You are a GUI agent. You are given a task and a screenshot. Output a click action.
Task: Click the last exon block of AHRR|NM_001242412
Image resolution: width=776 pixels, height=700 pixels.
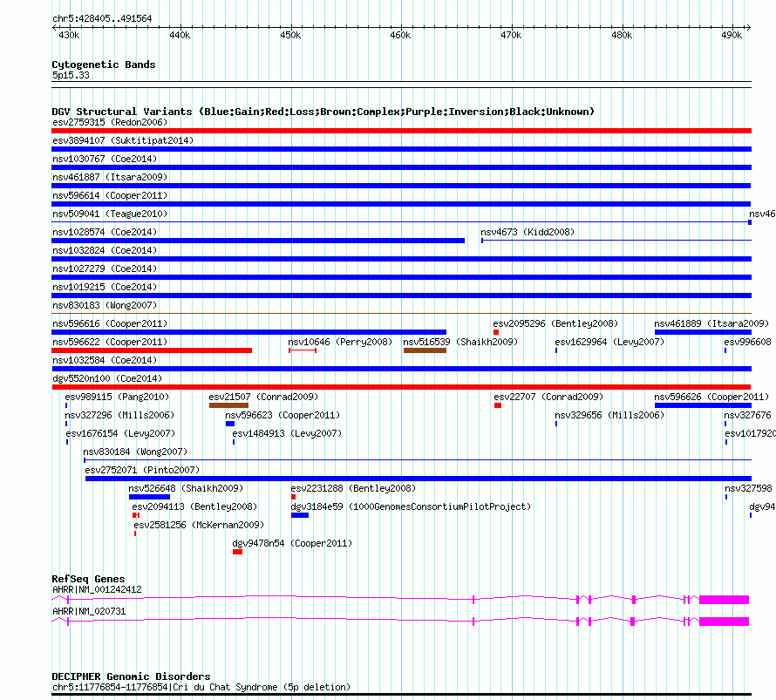click(x=724, y=600)
